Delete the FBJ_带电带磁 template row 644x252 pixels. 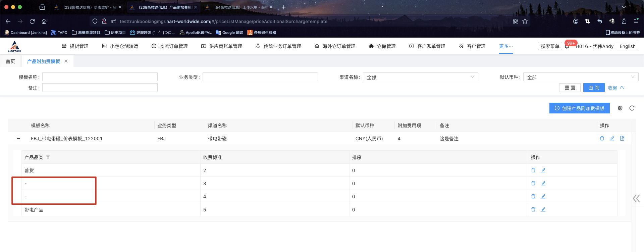point(602,138)
